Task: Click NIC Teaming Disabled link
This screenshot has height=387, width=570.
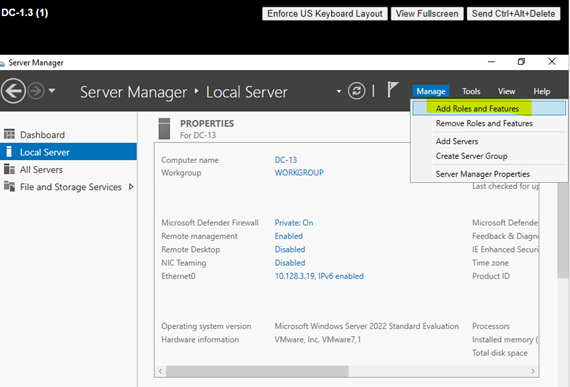Action: click(290, 263)
